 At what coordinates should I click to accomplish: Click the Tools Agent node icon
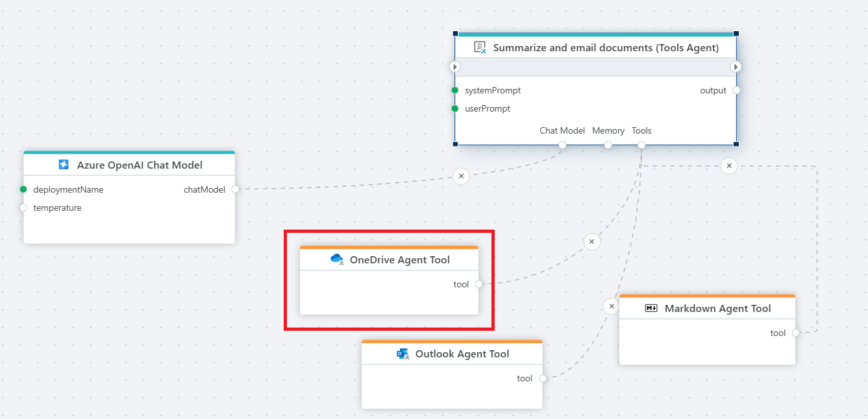point(480,47)
